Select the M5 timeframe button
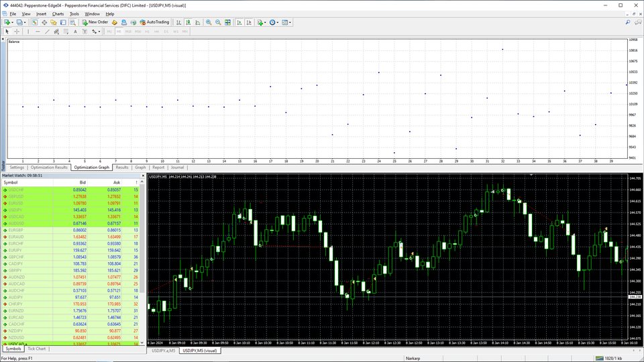The image size is (644, 362). click(x=119, y=32)
